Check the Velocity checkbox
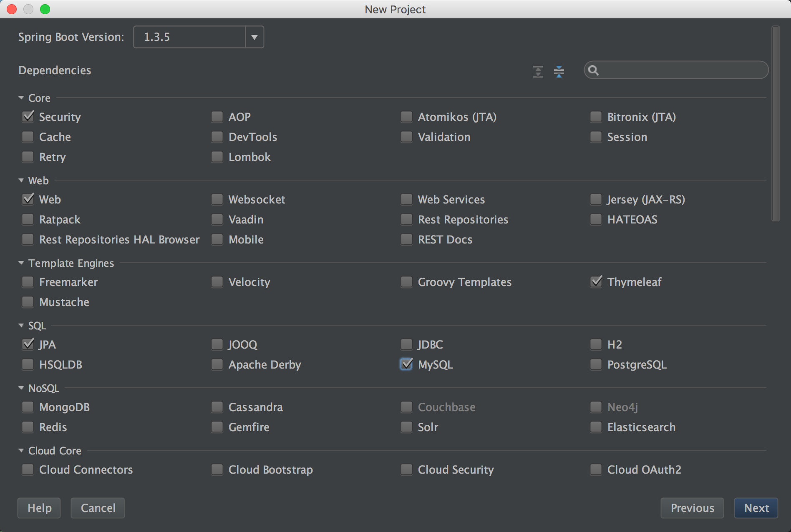This screenshot has height=532, width=791. tap(217, 281)
